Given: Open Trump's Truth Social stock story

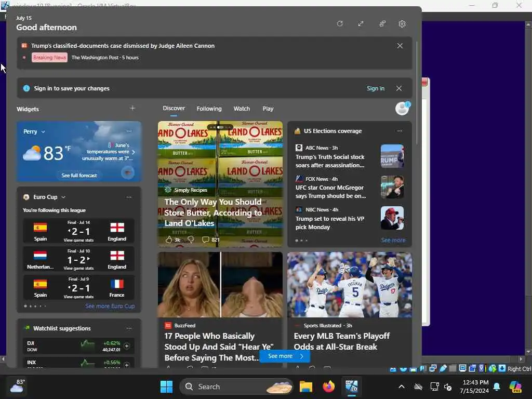Looking at the screenshot, I should (330, 161).
